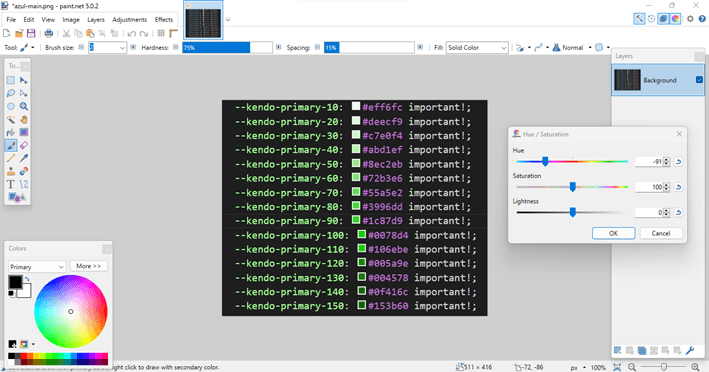
Task: Select the Text tool
Action: [11, 184]
